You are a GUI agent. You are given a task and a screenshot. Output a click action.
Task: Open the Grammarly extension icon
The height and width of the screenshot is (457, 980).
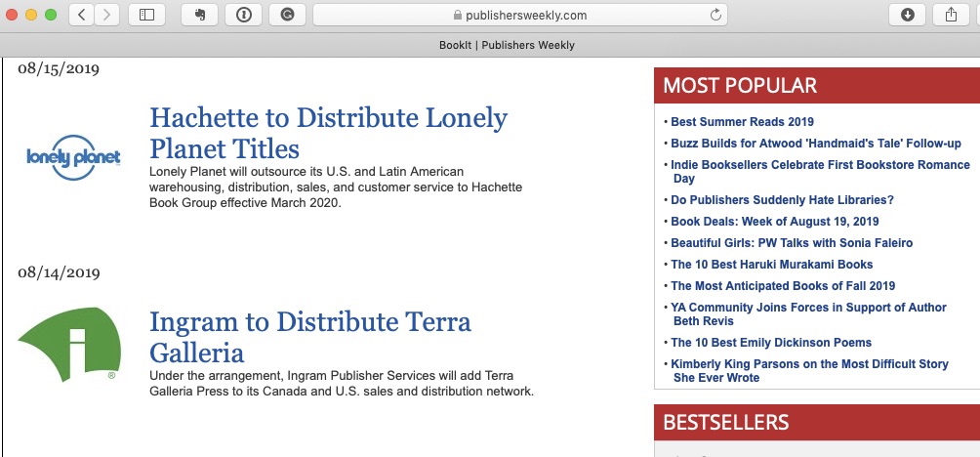point(287,15)
